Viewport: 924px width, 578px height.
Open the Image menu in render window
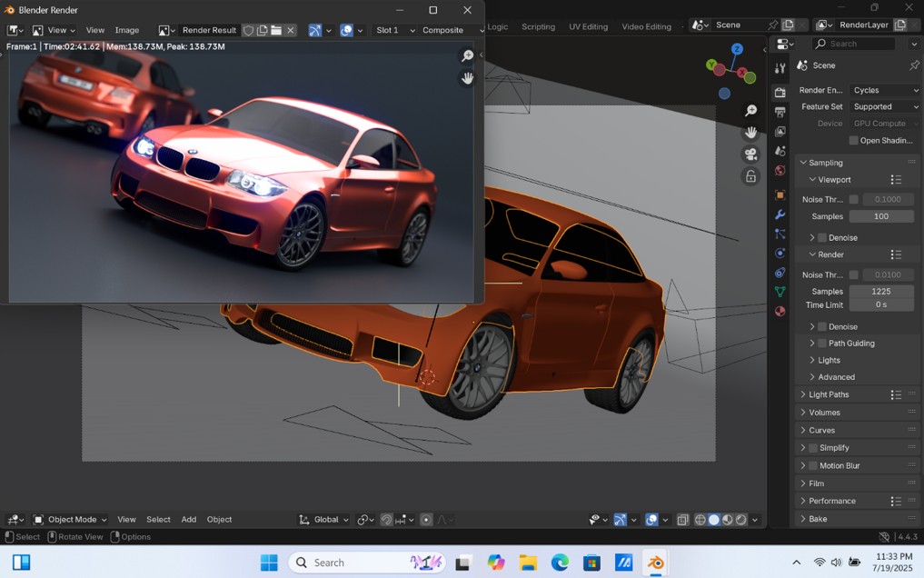pyautogui.click(x=126, y=30)
